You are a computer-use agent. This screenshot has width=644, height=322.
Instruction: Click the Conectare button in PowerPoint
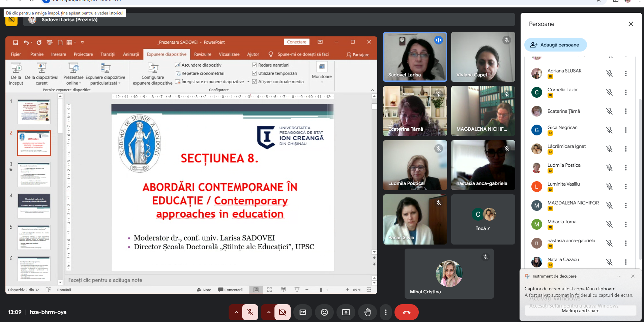[x=297, y=42]
